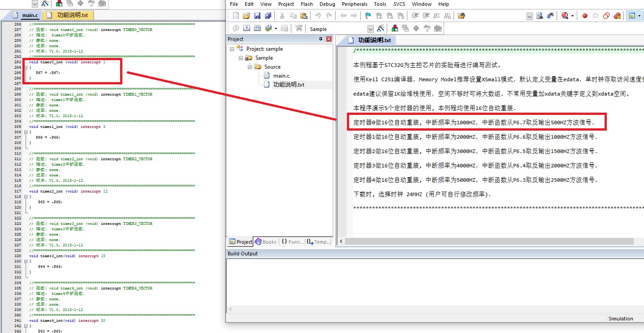644x333 pixels.
Task: Toggle the bookmark flag icon
Action: pos(367,16)
